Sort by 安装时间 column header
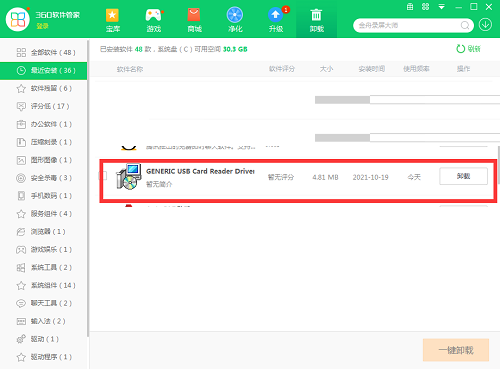 [372, 69]
